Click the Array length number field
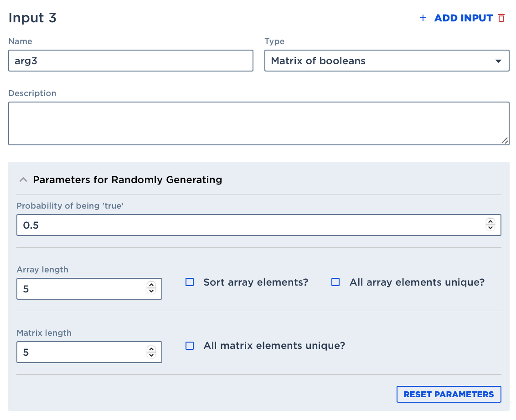The height and width of the screenshot is (420, 516). 82,289
